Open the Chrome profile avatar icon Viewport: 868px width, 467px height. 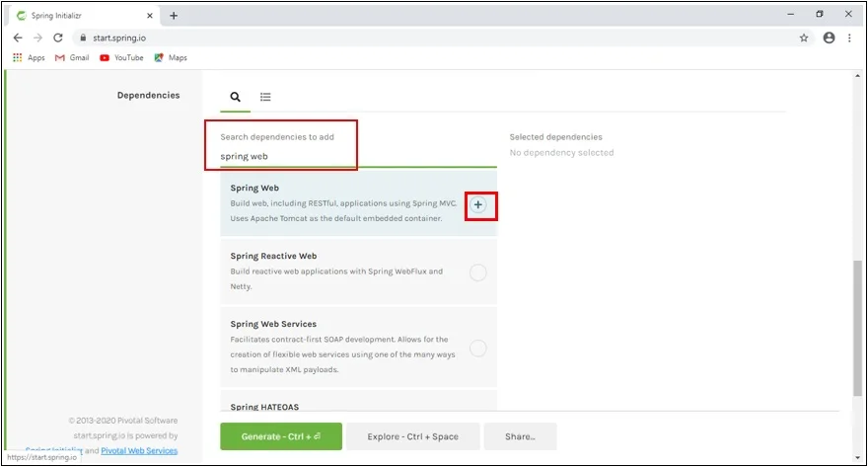point(829,38)
